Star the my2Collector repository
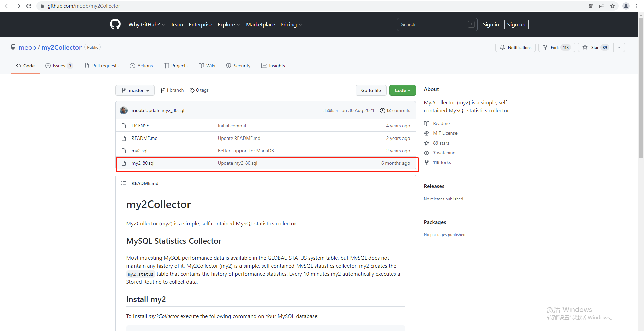 (595, 47)
